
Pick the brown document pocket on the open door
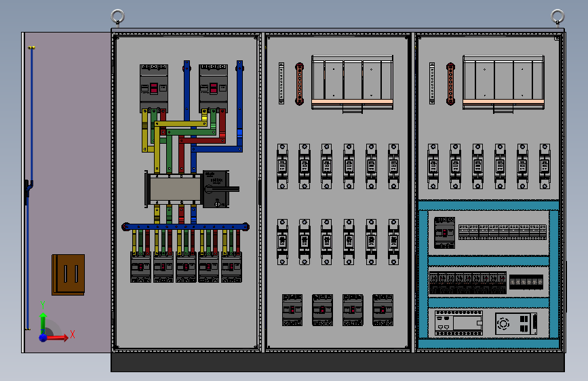click(x=68, y=275)
